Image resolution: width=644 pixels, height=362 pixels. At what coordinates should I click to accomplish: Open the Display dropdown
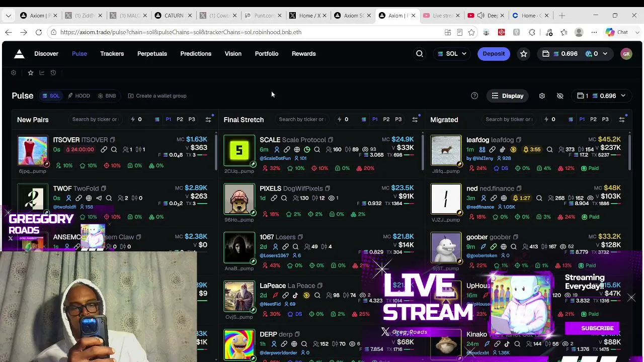tap(508, 96)
